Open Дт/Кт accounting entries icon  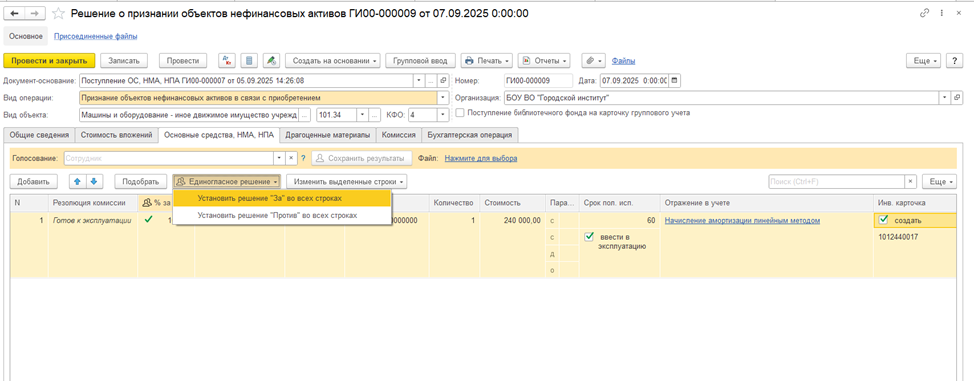227,61
